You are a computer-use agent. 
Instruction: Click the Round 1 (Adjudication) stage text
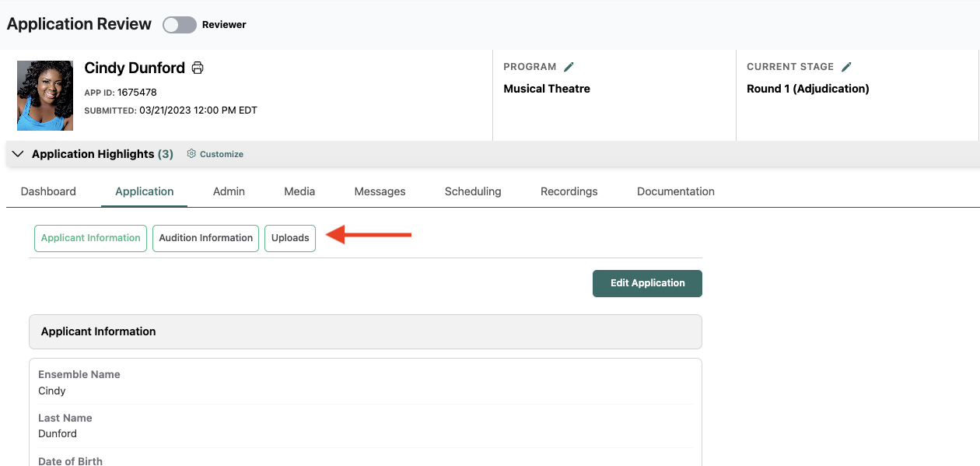pyautogui.click(x=808, y=89)
